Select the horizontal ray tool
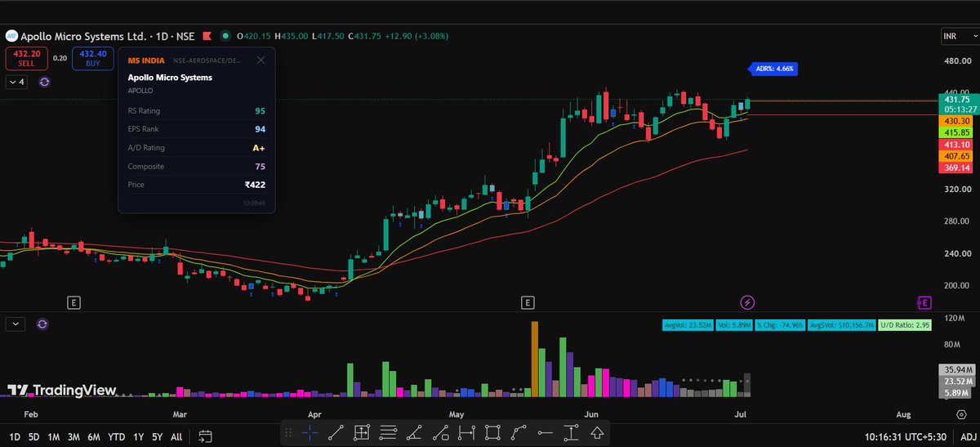Screen dimensions: 980x447 [545, 432]
